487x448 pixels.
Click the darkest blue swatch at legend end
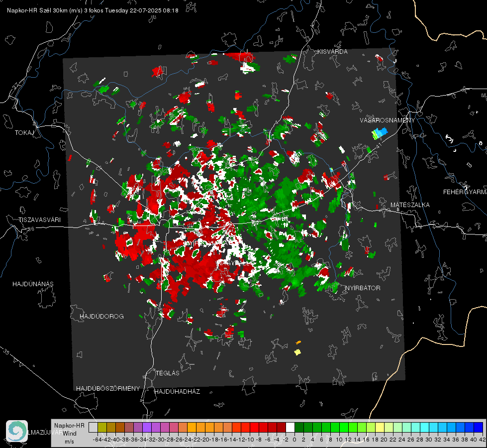point(479,428)
